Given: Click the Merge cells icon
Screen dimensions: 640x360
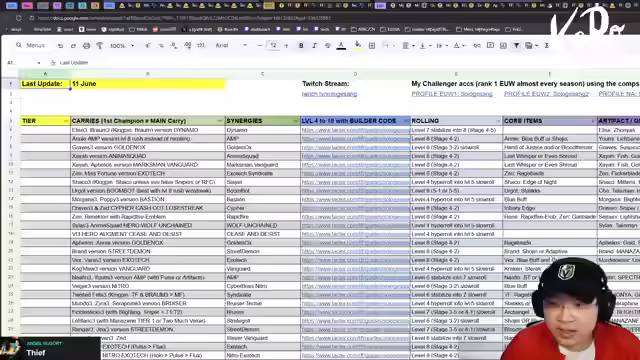Looking at the screenshot, I should pos(385,46).
